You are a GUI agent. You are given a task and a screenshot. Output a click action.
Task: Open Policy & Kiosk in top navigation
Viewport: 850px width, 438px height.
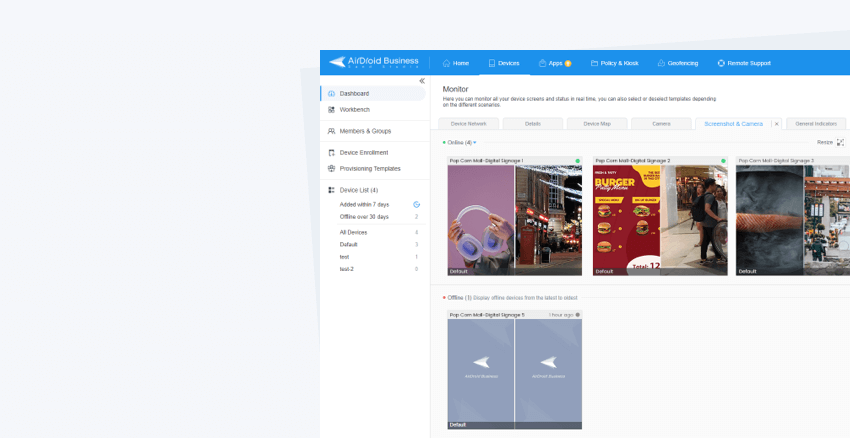pyautogui.click(x=614, y=63)
